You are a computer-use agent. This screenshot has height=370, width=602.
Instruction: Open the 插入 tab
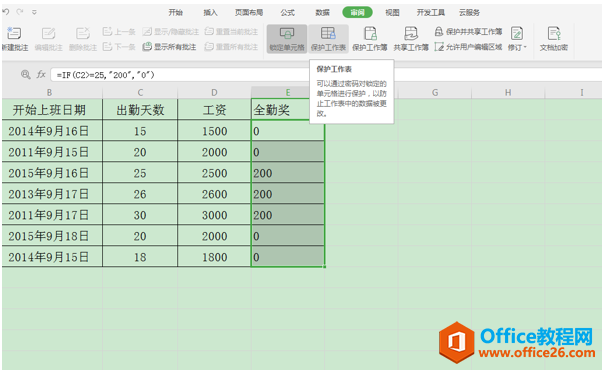pyautogui.click(x=210, y=13)
